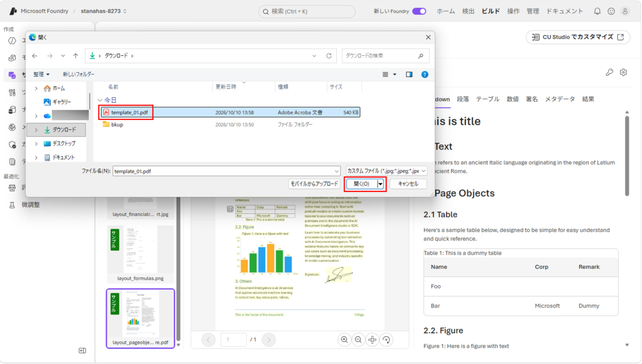
Task: Rotate the document preview
Action: pyautogui.click(x=386, y=339)
